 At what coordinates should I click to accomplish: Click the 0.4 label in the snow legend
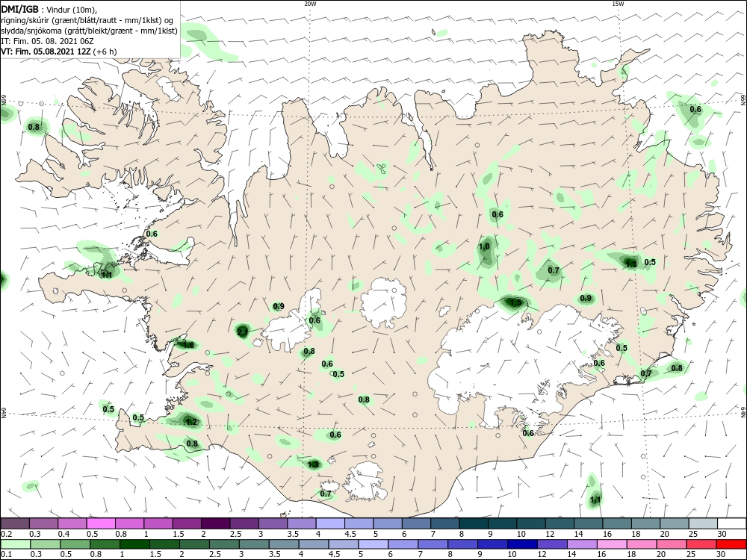(63, 535)
